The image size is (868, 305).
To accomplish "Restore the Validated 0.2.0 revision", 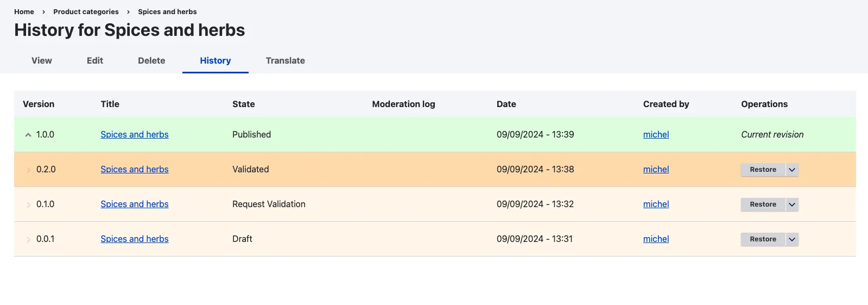I will tap(763, 170).
